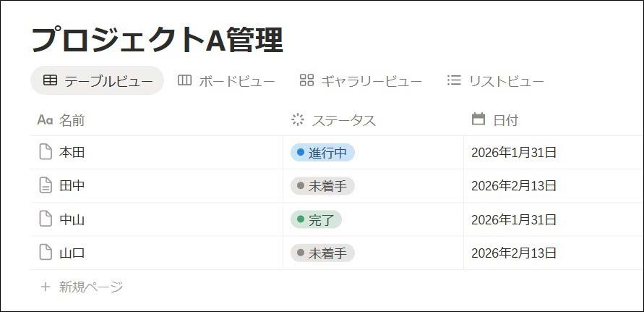Click the プロジェクトA管理 page title

click(157, 40)
